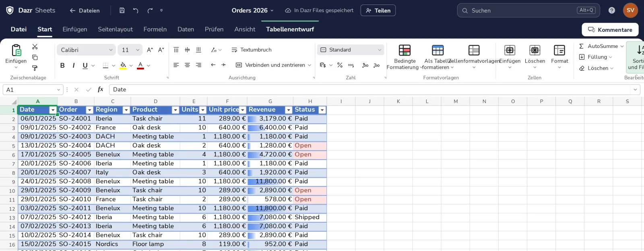Undo the last action
The width and height of the screenshot is (644, 251).
(136, 10)
